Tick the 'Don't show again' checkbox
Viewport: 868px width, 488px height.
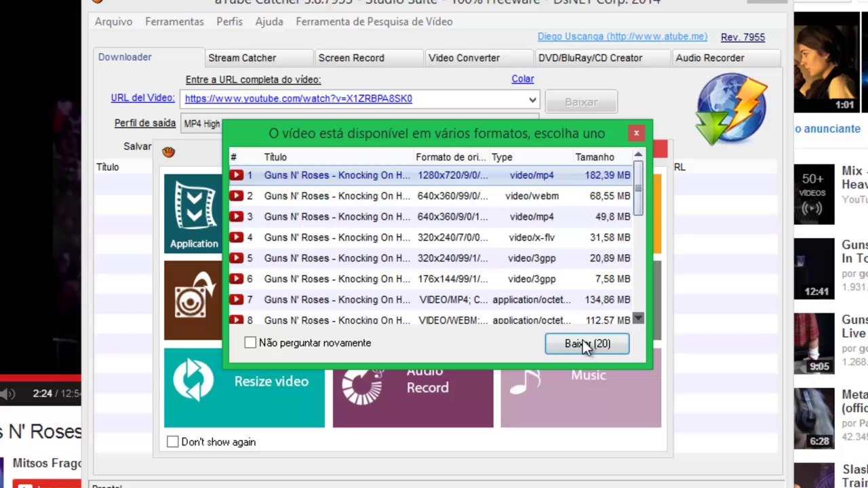pyautogui.click(x=173, y=442)
